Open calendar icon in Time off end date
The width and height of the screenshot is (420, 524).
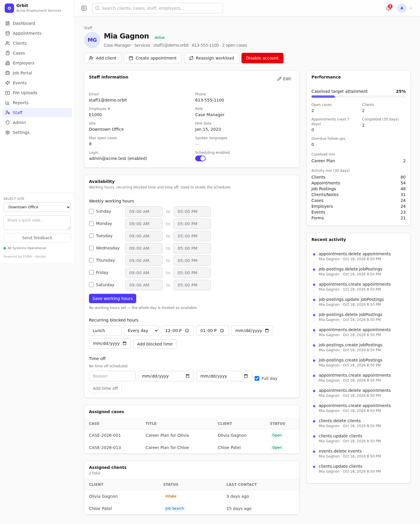pos(246,376)
